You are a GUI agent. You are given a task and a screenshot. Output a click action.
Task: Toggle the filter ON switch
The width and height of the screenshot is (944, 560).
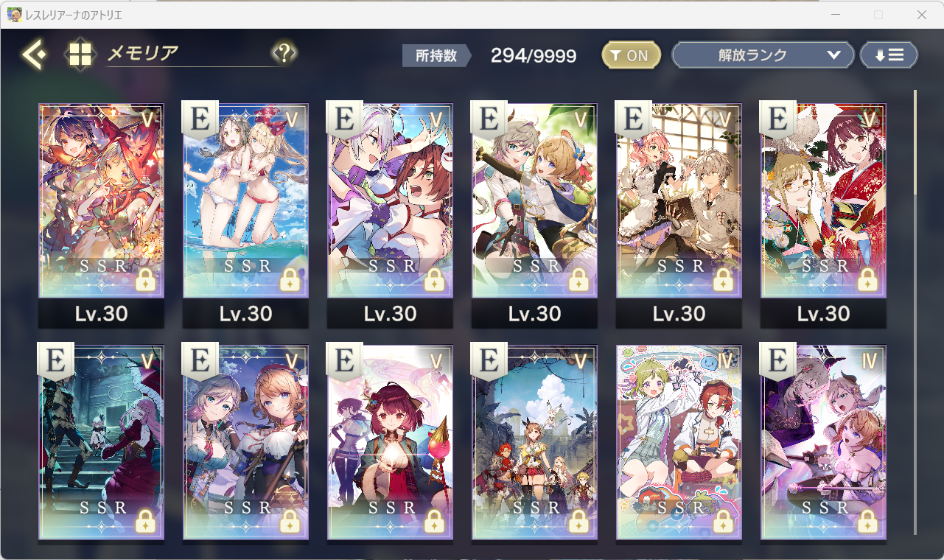pyautogui.click(x=631, y=55)
